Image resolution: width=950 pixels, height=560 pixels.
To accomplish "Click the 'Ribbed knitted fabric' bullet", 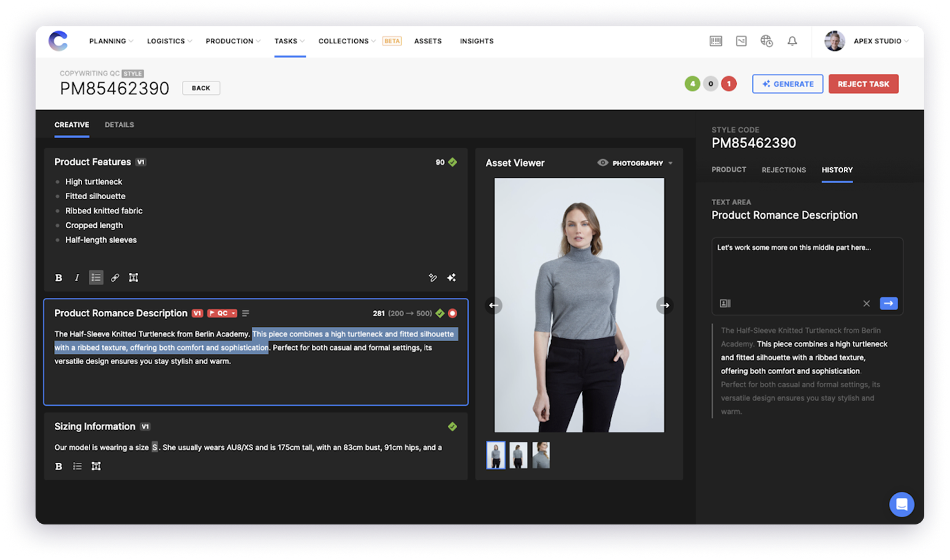I will pyautogui.click(x=104, y=211).
